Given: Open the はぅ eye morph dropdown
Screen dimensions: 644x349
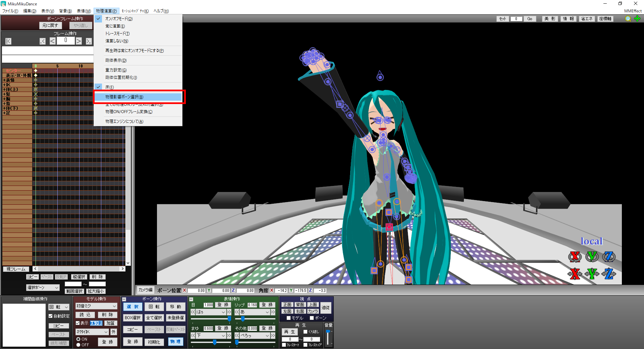Looking at the screenshot, I should point(211,312).
